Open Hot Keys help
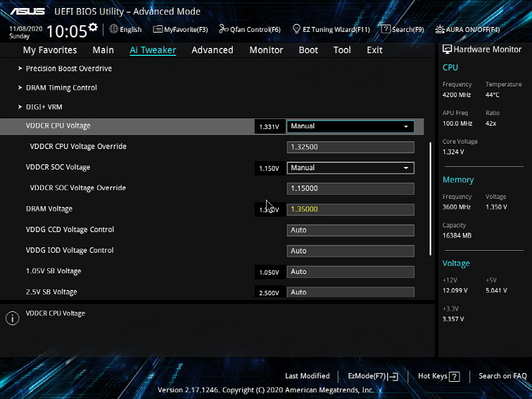 433,376
